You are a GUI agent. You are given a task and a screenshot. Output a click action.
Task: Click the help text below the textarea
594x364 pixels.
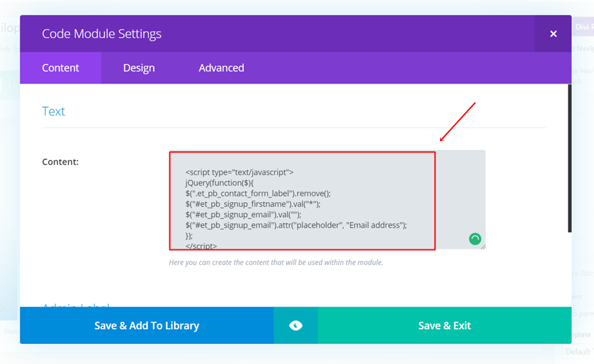click(x=275, y=262)
